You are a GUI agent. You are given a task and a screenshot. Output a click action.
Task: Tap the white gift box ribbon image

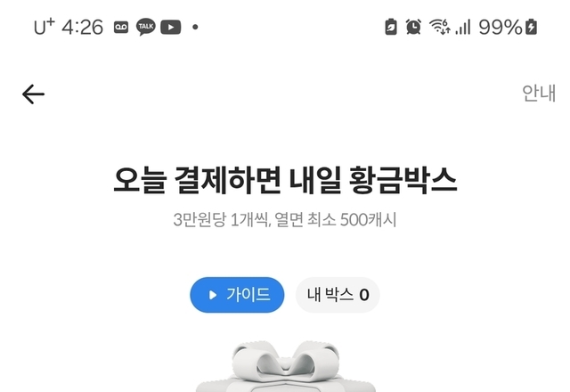(x=286, y=366)
